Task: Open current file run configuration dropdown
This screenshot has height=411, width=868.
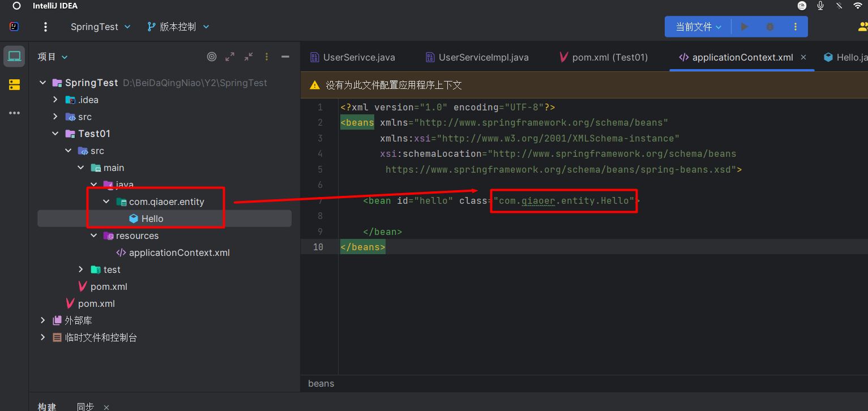Action: click(x=698, y=27)
